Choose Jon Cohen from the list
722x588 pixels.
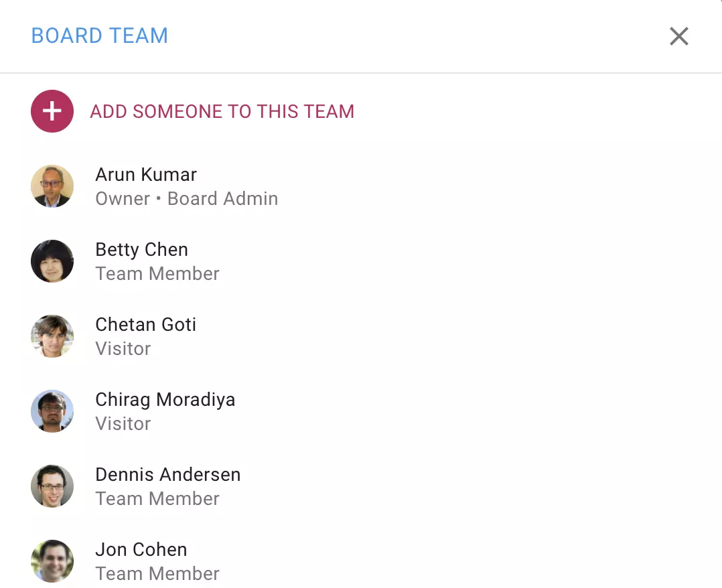click(x=141, y=550)
